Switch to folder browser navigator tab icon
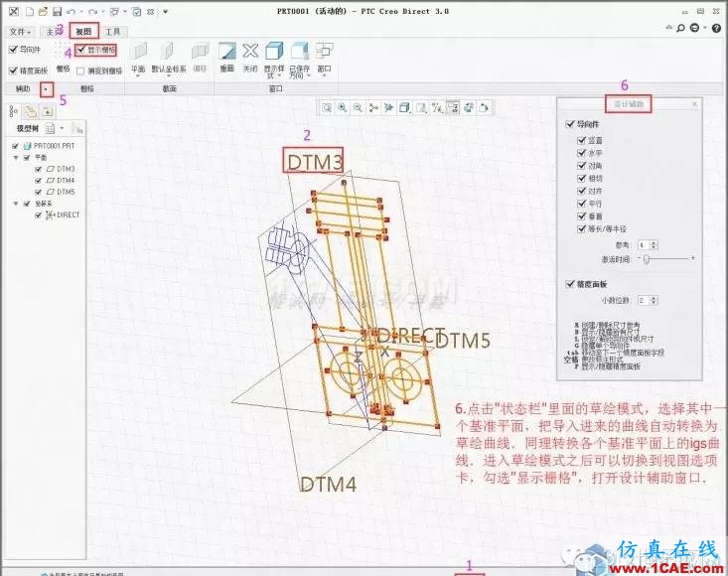The width and height of the screenshot is (728, 576). (x=30, y=111)
